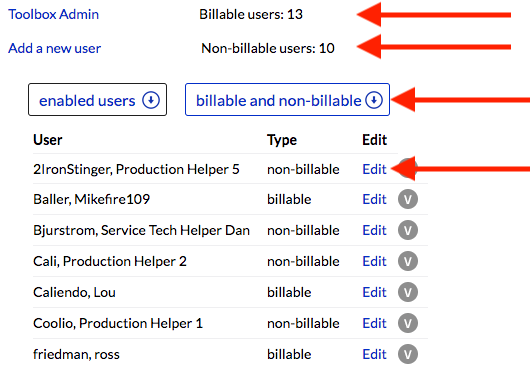
Task: Click Add a new user link
Action: click(54, 48)
